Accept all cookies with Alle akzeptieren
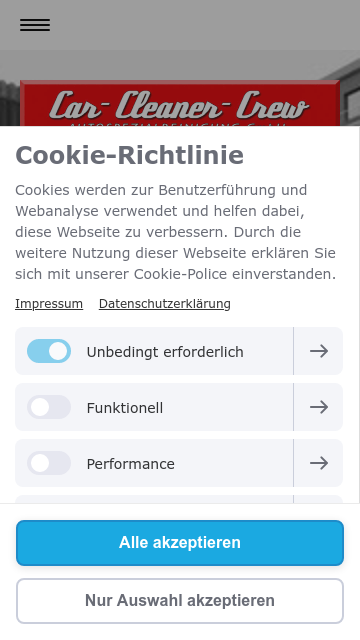This screenshot has height=640, width=360. (180, 543)
